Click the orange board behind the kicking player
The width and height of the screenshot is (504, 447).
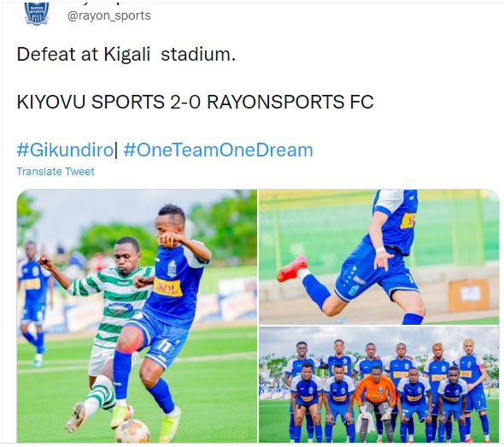coord(469,295)
